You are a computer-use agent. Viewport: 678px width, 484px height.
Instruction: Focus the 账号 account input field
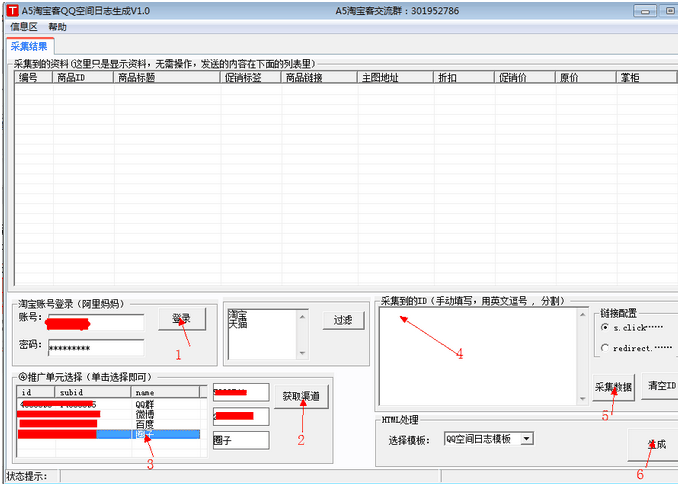[96, 323]
